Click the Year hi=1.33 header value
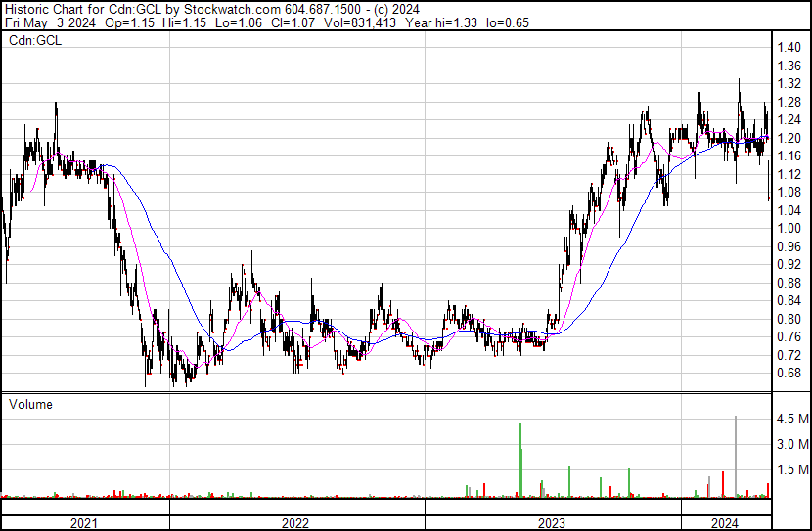This screenshot has height=531, width=812. pos(441,22)
